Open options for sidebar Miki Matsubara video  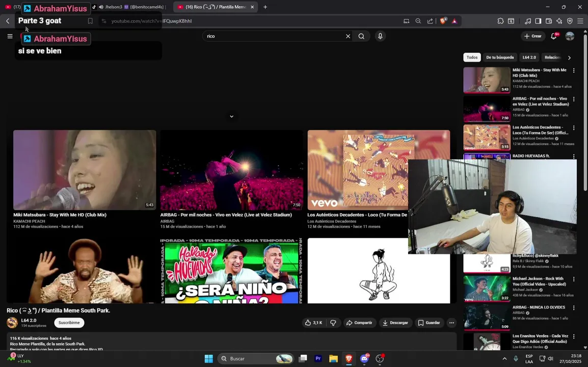[x=573, y=70]
